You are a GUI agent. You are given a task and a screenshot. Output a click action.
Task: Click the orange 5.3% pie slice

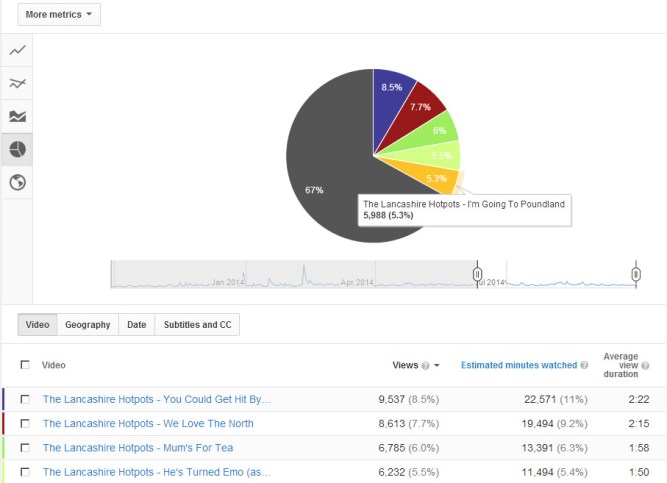tap(432, 175)
